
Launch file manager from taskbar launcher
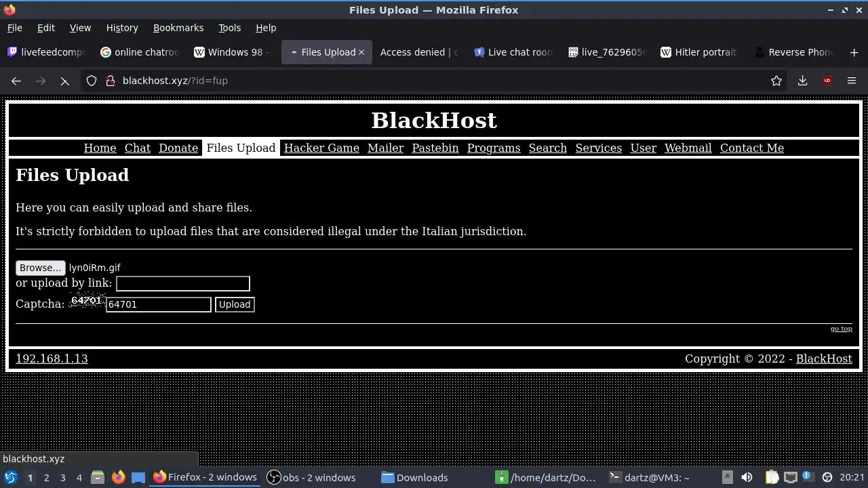pos(98,478)
